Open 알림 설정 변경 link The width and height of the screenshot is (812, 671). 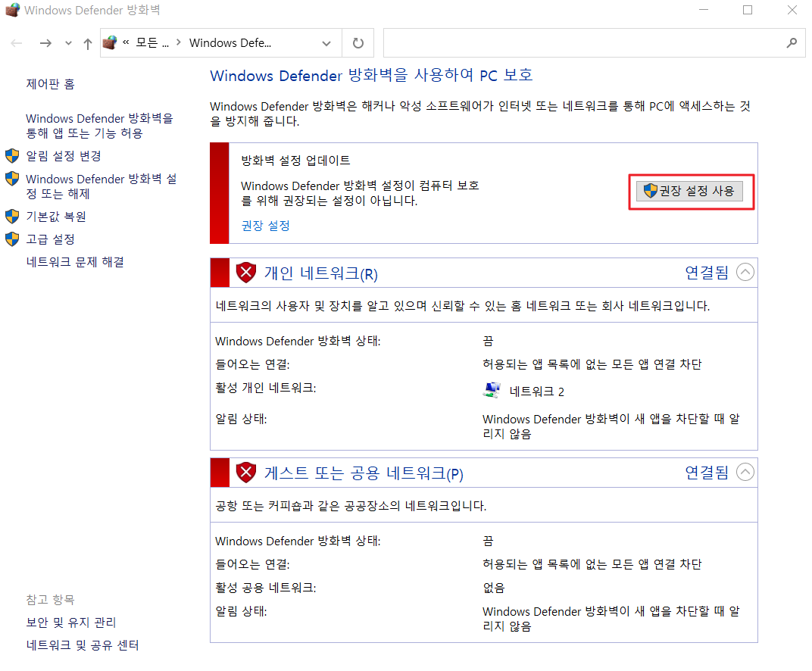[64, 156]
